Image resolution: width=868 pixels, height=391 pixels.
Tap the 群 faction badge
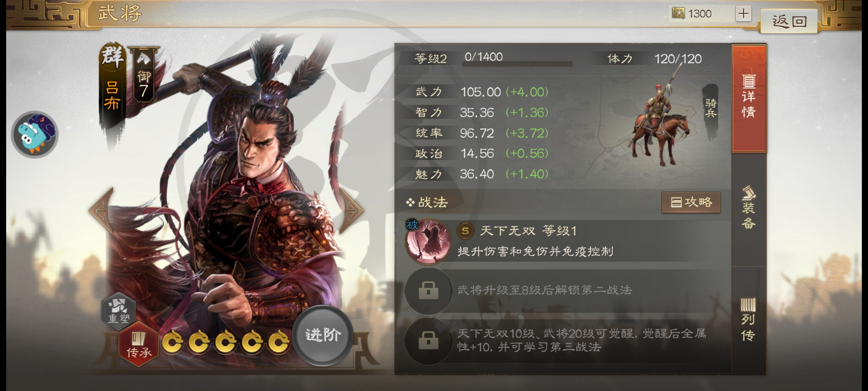coord(112,56)
